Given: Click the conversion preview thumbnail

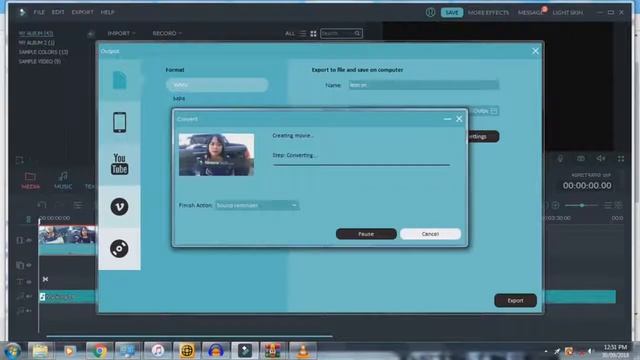Looking at the screenshot, I should click(216, 155).
